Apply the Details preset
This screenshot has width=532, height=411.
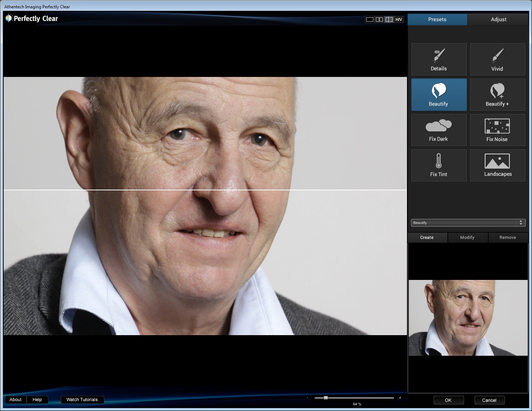coord(439,59)
